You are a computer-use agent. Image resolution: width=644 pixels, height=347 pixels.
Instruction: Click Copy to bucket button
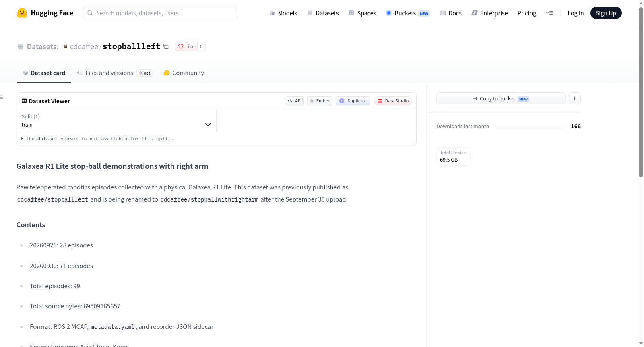501,98
